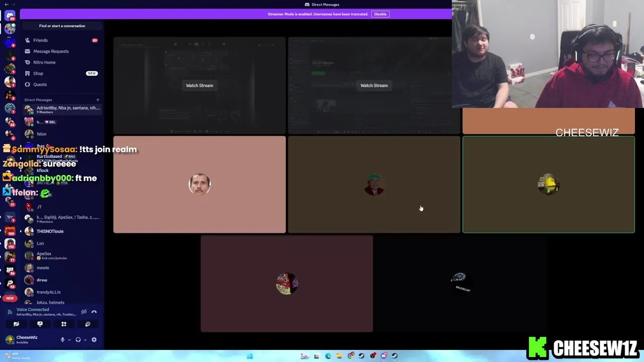Open DM with kflock
This screenshot has height=362, width=644.
(x=62, y=170)
